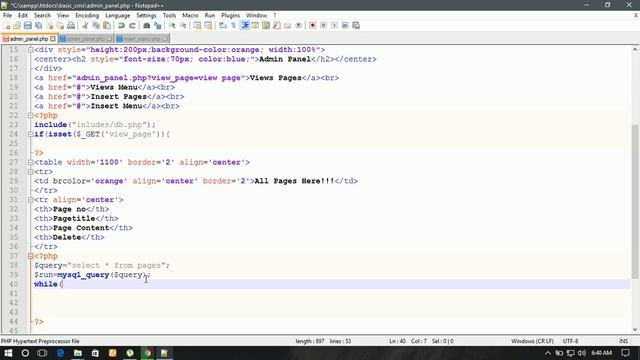Click the Open file toolbar icon
Screen dimensions: 640x360
pos(17,26)
